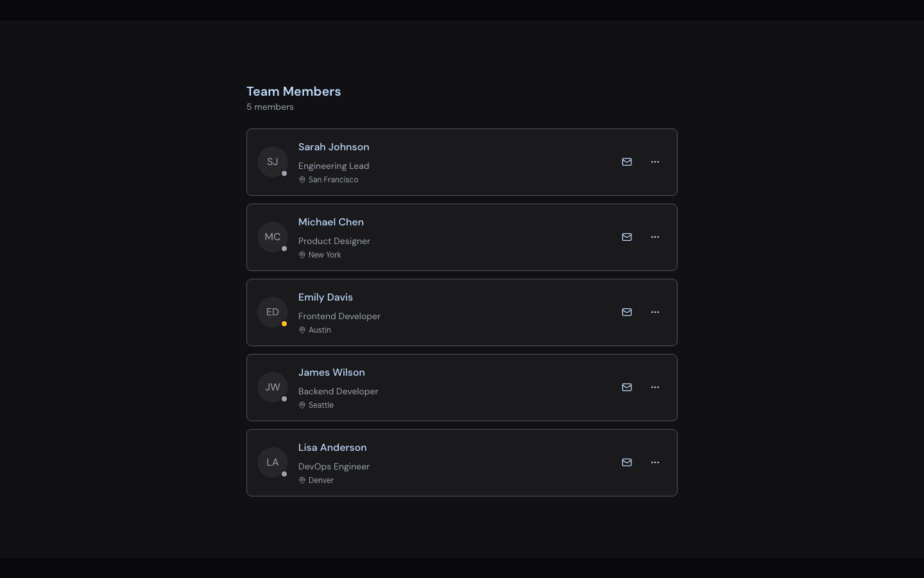Viewport: 924px width, 578px height.
Task: Open the options menu for Emily Davis
Action: [655, 312]
